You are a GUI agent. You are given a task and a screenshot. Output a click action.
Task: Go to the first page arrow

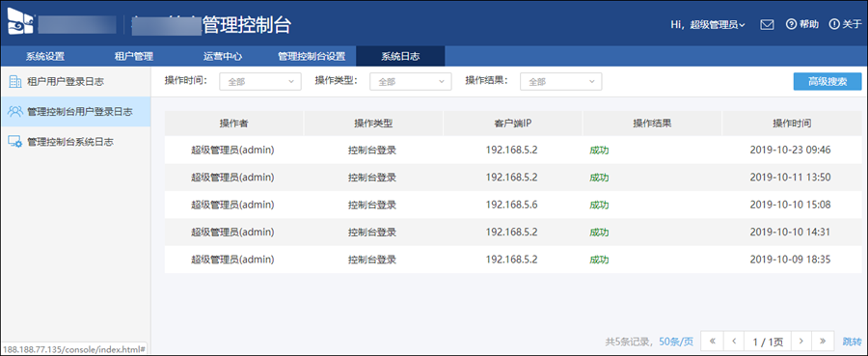tap(713, 342)
